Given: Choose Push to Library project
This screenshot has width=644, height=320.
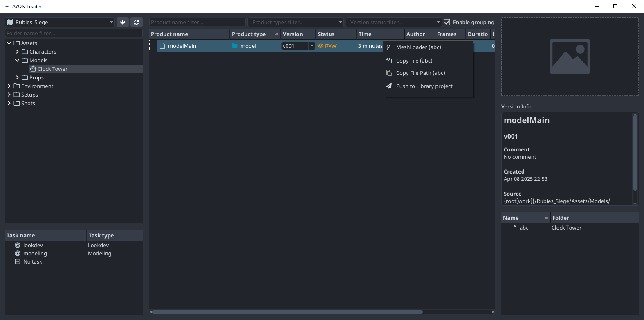Looking at the screenshot, I should point(428,86).
